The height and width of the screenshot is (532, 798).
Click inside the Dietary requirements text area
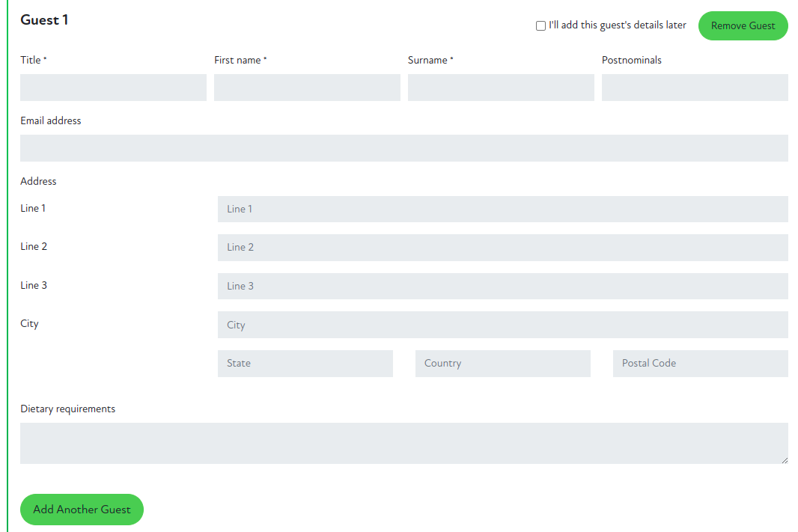(404, 443)
